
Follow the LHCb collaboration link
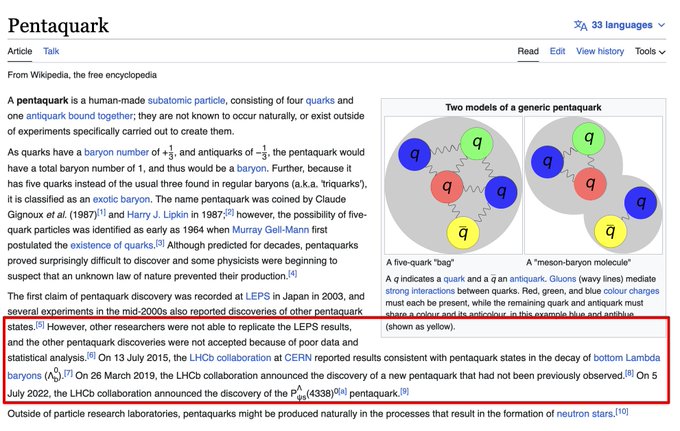230,358
